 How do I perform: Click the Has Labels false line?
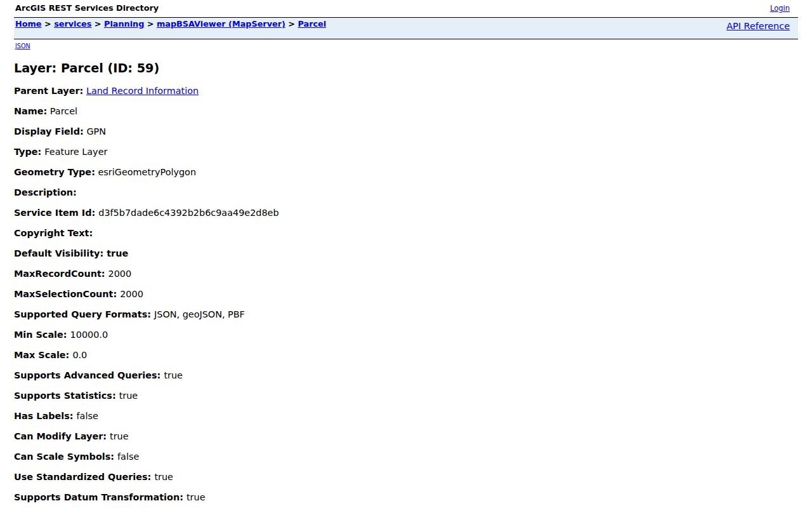point(56,416)
